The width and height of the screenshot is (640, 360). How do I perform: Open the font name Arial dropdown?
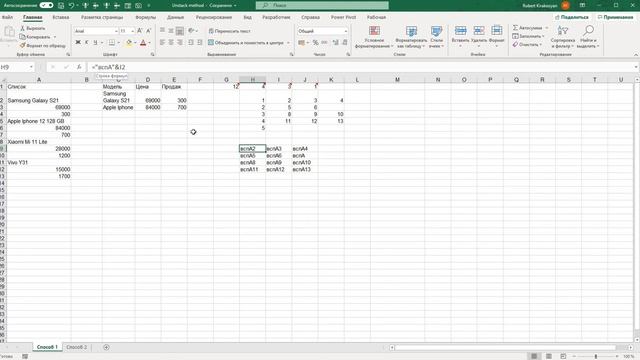[116, 31]
